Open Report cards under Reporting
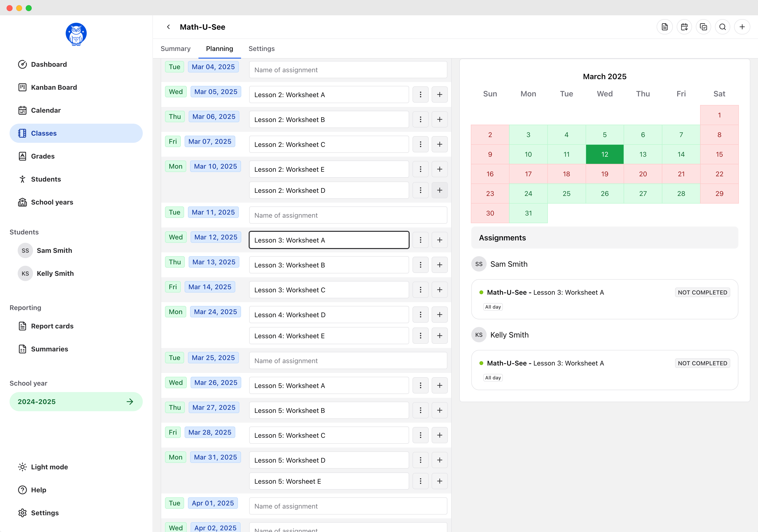The height and width of the screenshot is (532, 758). 52,326
